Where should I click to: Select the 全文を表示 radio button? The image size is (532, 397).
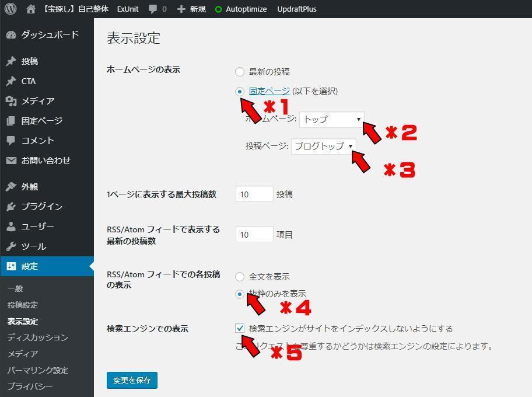240,277
